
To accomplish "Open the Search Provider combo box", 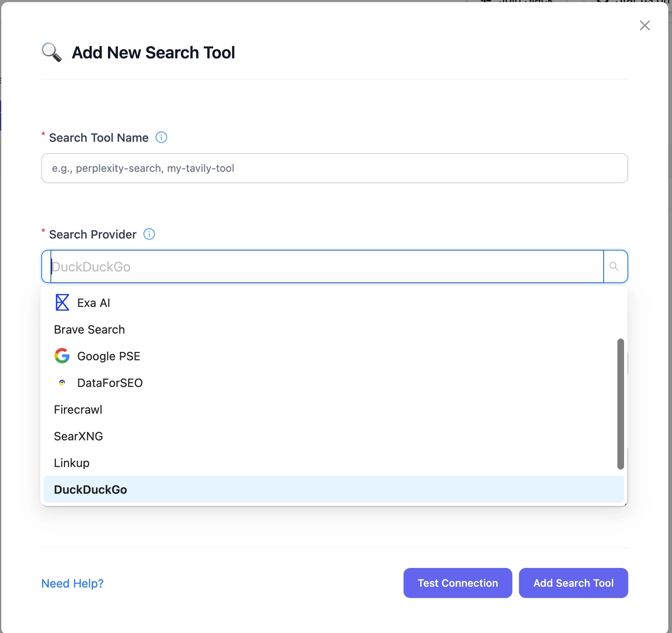I will click(x=334, y=266).
